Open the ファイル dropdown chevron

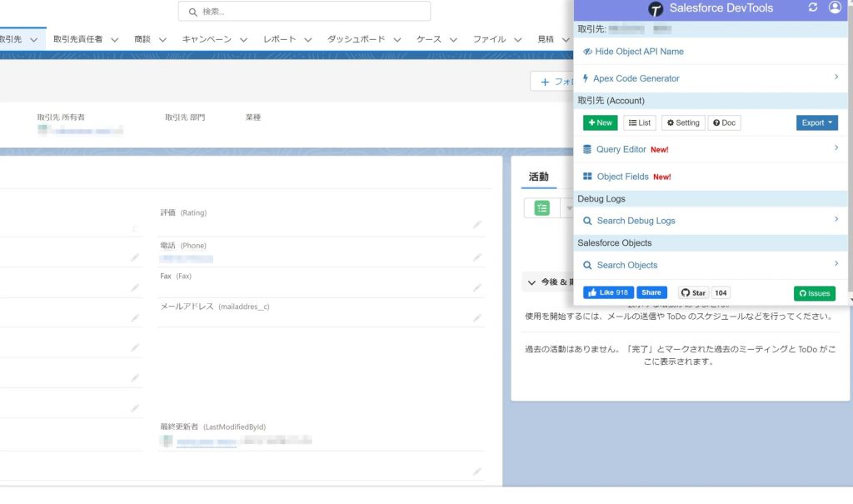(518, 40)
